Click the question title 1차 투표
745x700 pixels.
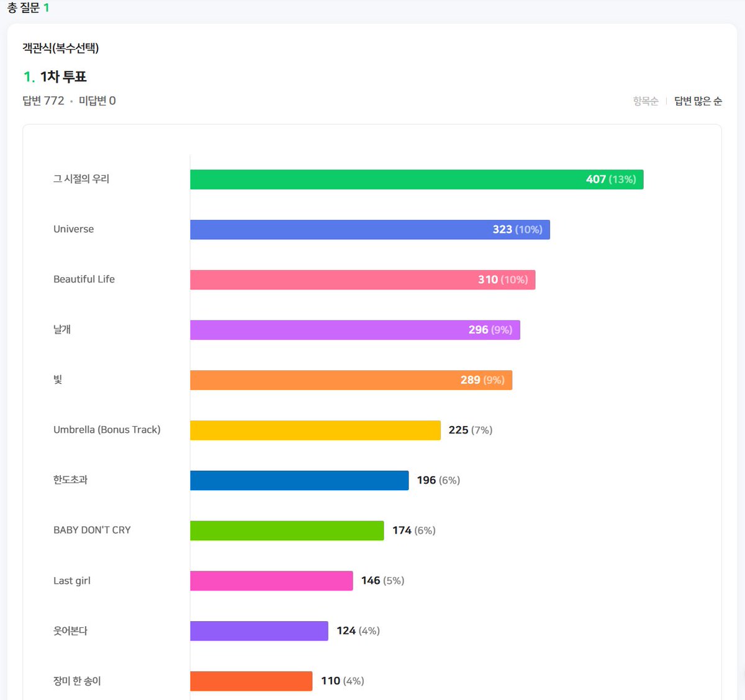tap(63, 77)
